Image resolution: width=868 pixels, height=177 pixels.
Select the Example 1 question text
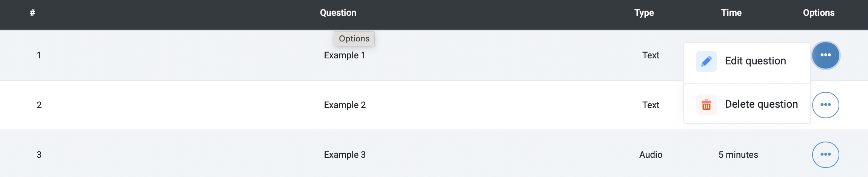[345, 55]
